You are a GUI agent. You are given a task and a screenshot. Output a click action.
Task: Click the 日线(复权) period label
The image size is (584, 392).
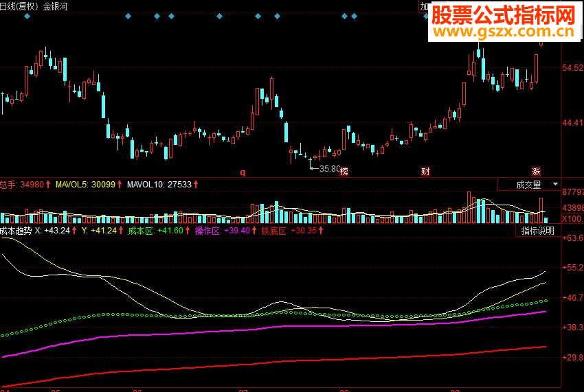pyautogui.click(x=19, y=6)
